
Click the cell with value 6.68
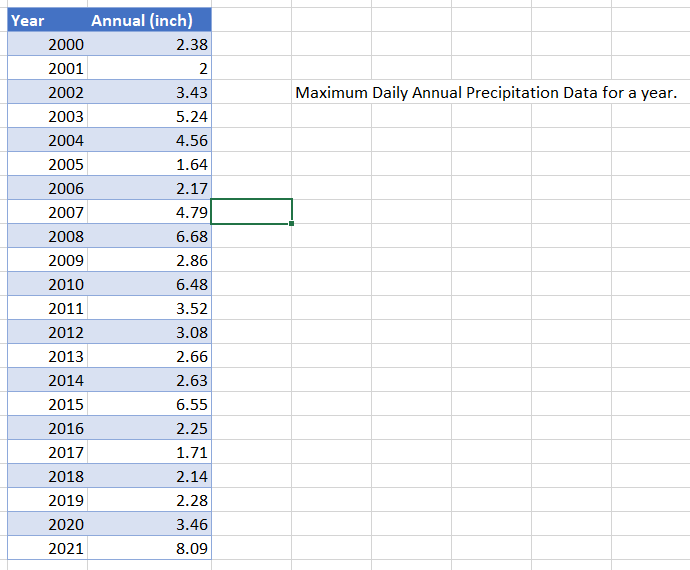point(149,236)
